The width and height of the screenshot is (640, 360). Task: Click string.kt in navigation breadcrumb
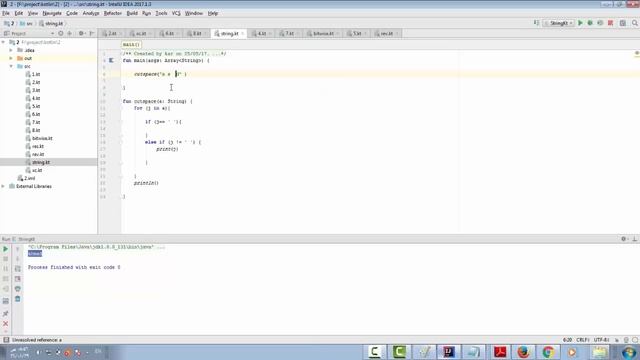[51, 24]
